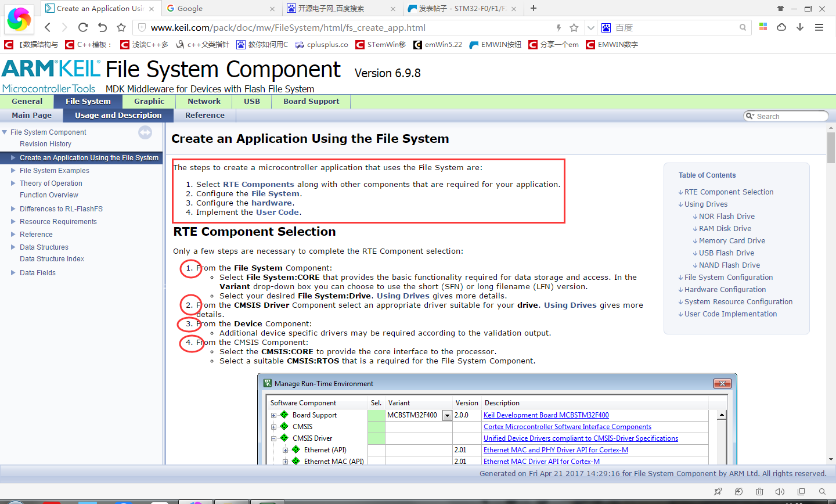The width and height of the screenshot is (836, 504).
Task: Reload the current Keil page
Action: click(x=83, y=27)
